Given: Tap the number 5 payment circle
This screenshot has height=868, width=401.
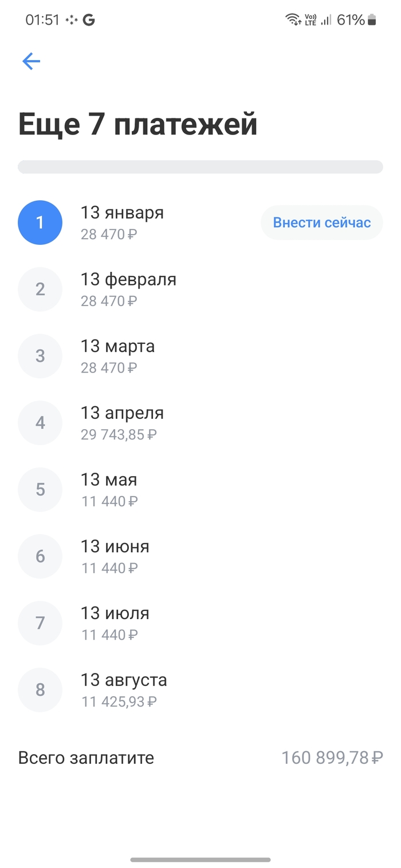Looking at the screenshot, I should coord(40,489).
